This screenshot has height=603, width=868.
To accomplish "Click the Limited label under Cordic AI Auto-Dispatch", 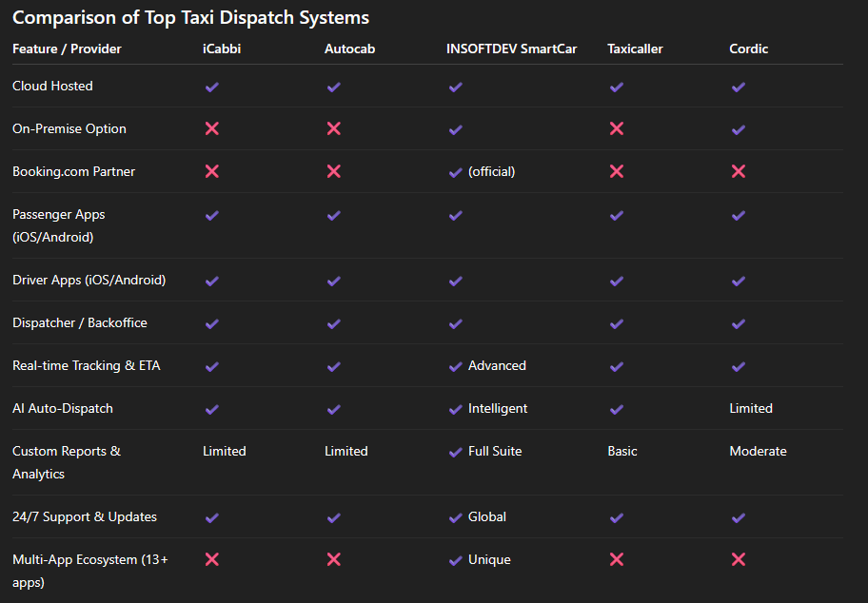I will click(x=751, y=408).
